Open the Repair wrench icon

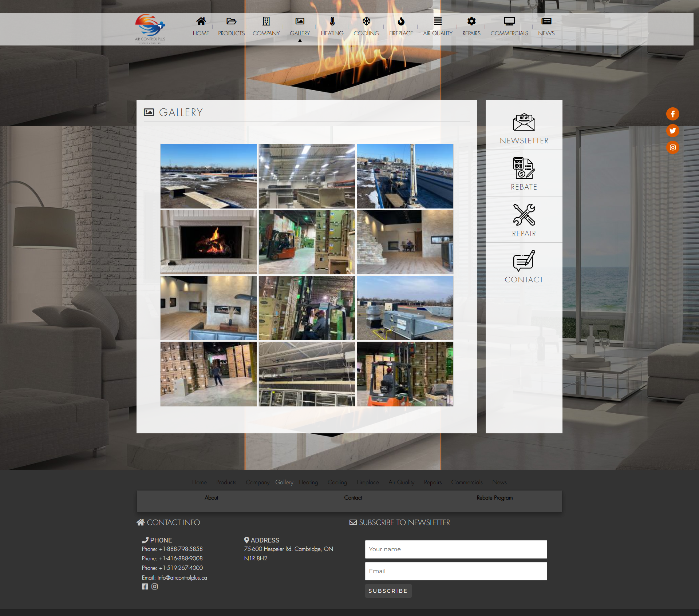(x=524, y=214)
